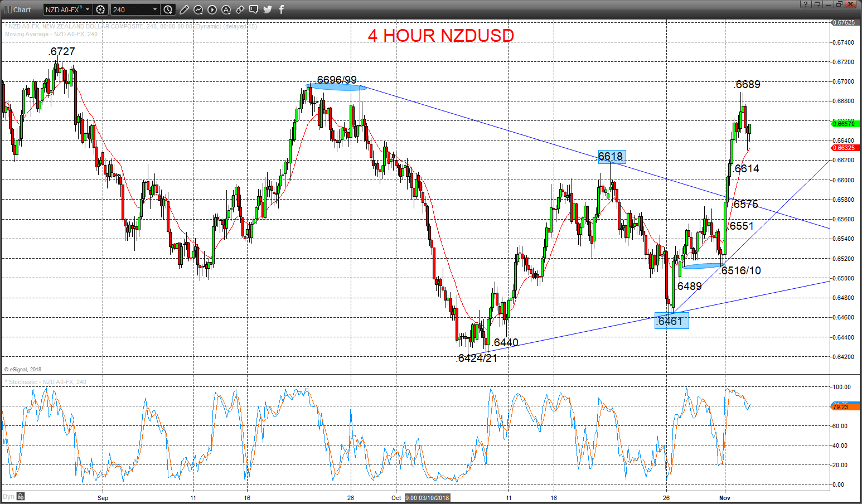Viewport: 862px width, 504px height.
Task: Click the red 0.66325 moving average tag
Action: 845,148
